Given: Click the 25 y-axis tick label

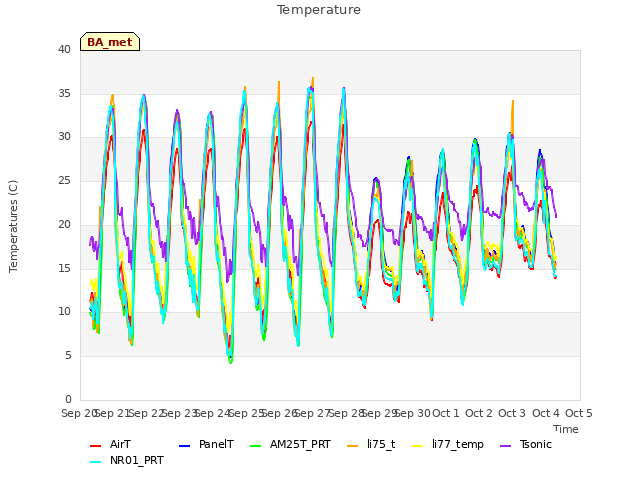Looking at the screenshot, I should tap(64, 180).
